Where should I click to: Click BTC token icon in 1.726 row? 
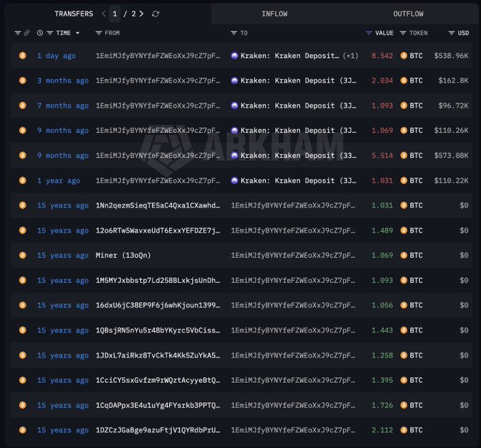[x=404, y=405]
